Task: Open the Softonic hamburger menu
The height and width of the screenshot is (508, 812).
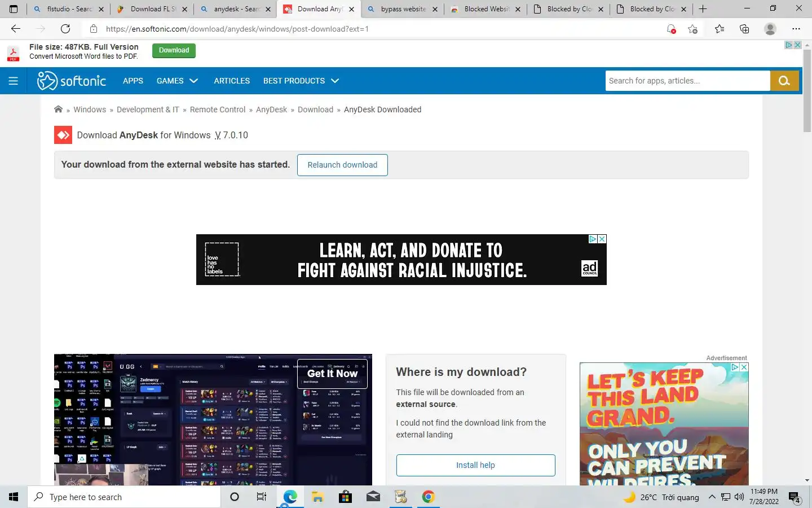Action: pos(14,81)
